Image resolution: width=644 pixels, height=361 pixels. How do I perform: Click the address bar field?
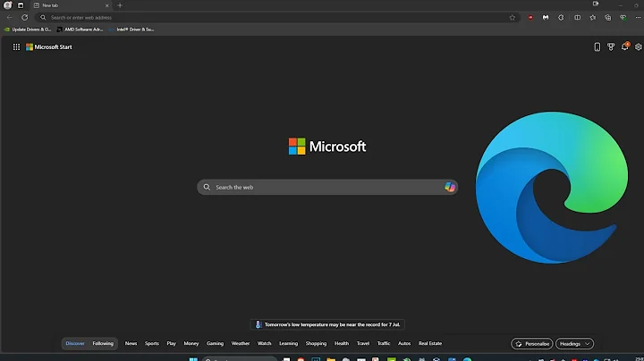coord(277,17)
